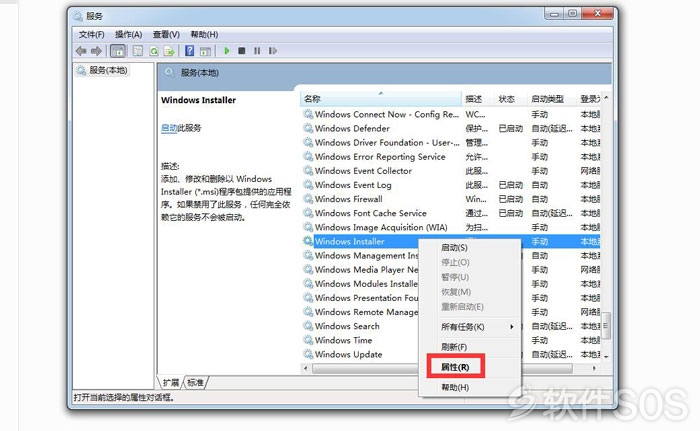Viewport: 700px width, 431px height.
Task: Click the vertical scrollbar down arrow
Action: 606,356
